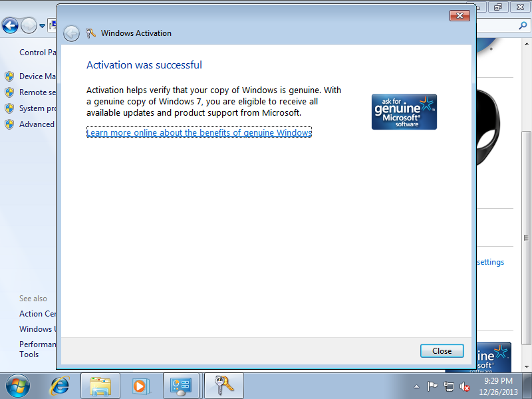The image size is (532, 399).
Task: Click the keys icon beside Windows Activation title
Action: tap(90, 33)
